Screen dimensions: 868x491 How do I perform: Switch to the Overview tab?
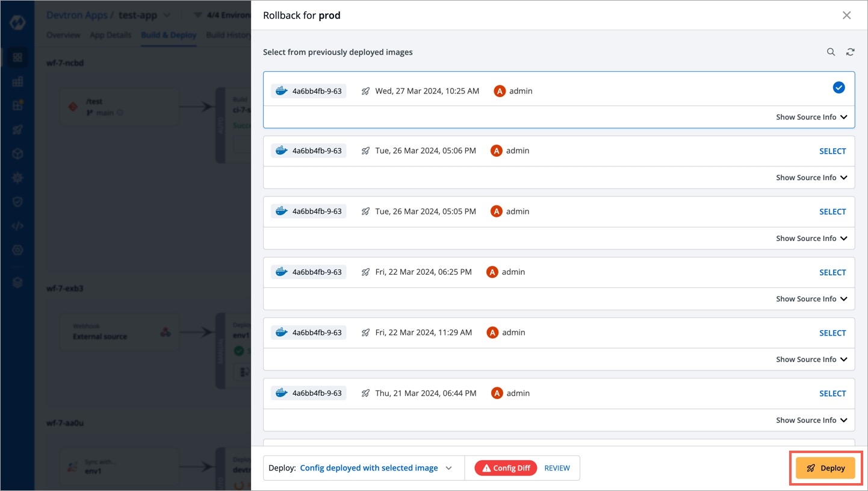[x=63, y=35]
